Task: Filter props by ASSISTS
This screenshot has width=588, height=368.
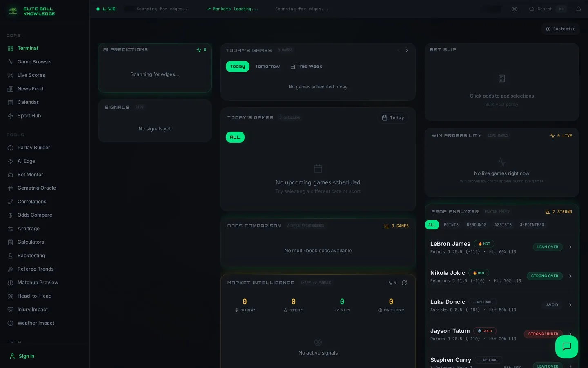Action: pos(503,225)
